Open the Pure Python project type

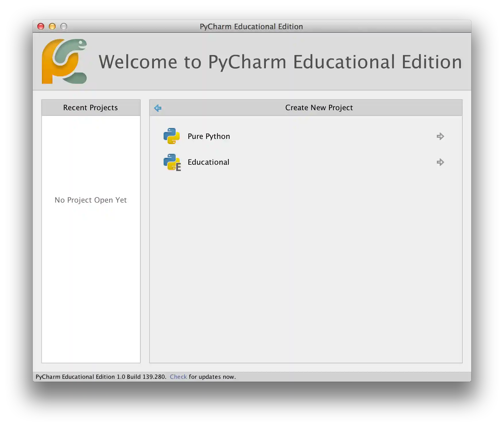pyautogui.click(x=209, y=136)
